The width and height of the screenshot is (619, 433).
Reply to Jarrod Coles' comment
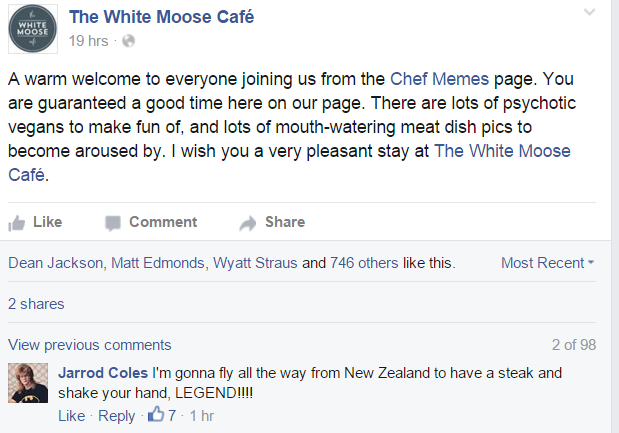[x=116, y=416]
